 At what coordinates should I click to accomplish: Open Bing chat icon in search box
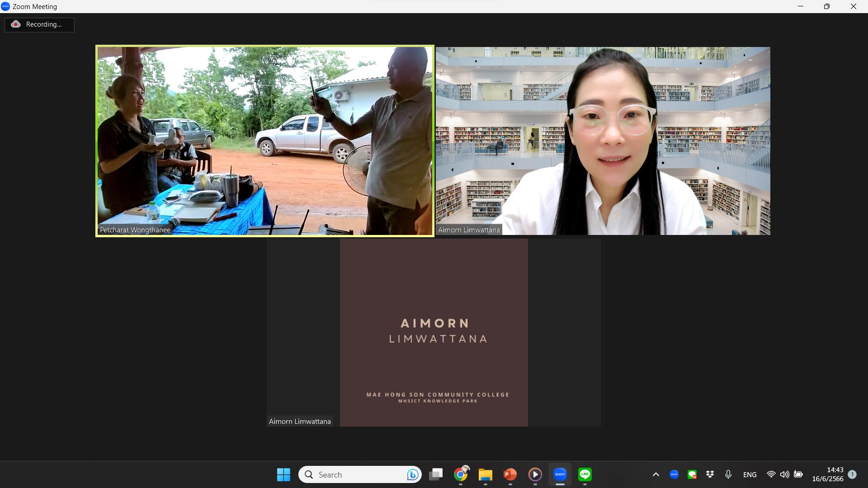412,474
